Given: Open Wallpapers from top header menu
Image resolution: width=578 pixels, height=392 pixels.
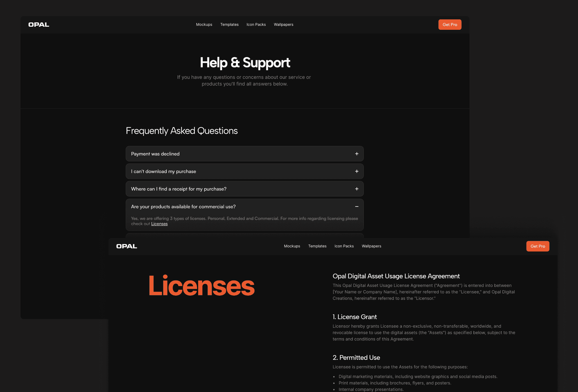Looking at the screenshot, I should tap(283, 25).
